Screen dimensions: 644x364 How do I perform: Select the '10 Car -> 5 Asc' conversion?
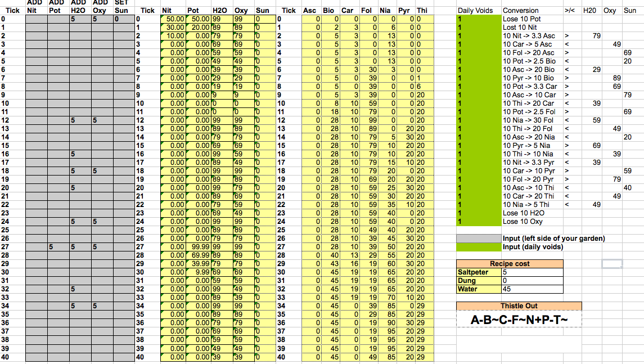click(532, 44)
